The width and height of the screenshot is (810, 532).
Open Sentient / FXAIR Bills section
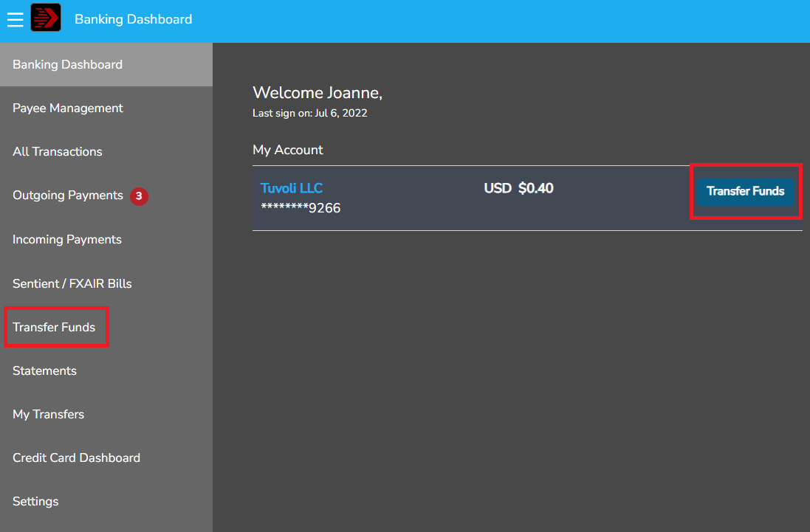[72, 283]
